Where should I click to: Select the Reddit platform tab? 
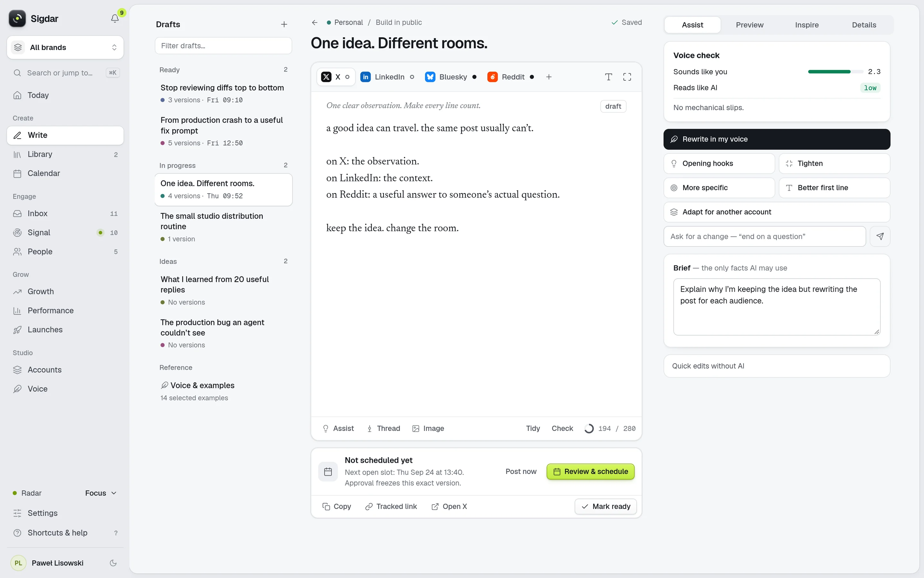(511, 77)
